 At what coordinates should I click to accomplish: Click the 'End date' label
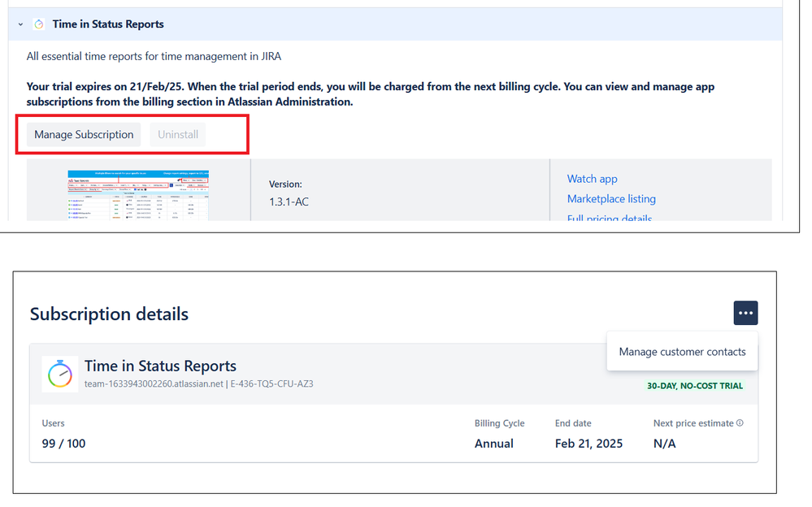(x=573, y=423)
